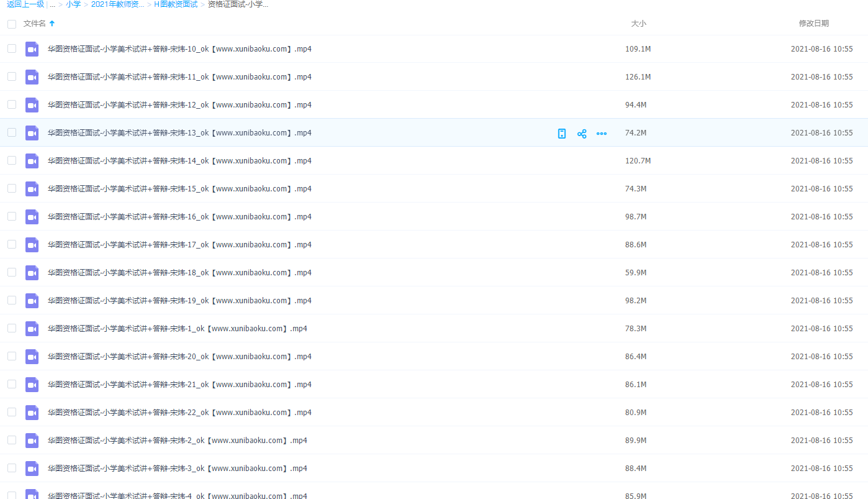This screenshot has width=868, height=499.
Task: Tick the select-all checkbox in the header
Action: point(12,24)
